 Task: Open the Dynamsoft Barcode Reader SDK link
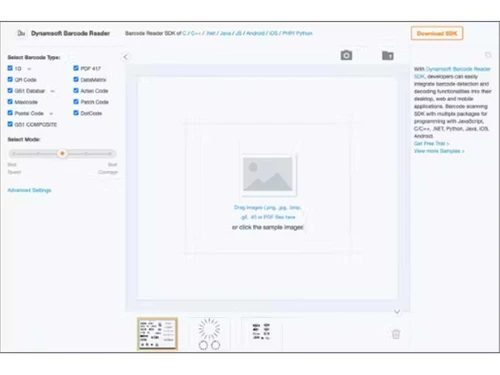pyautogui.click(x=452, y=72)
